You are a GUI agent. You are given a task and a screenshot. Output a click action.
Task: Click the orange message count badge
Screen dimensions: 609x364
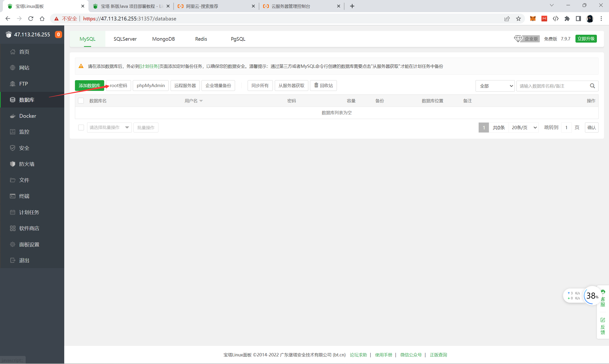(58, 34)
